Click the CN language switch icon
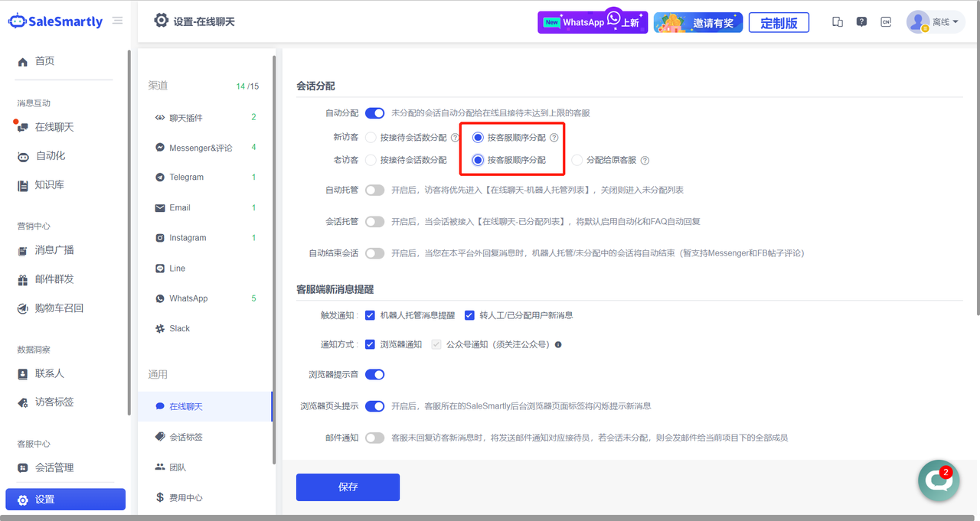This screenshot has height=521, width=980. click(886, 22)
